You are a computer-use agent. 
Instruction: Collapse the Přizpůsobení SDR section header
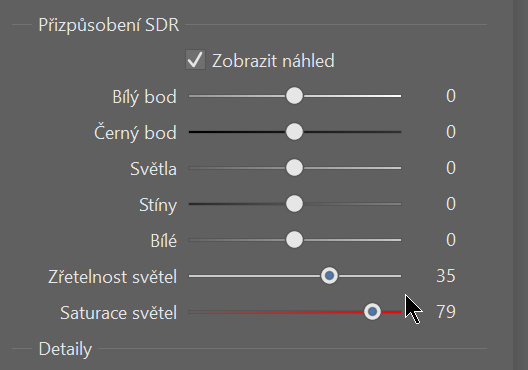tap(109, 25)
